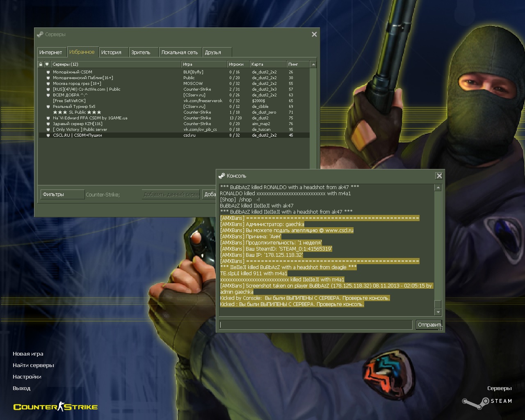Click the shield icon beside CSCL.RU CSDM+Пушки
The image size is (525, 420).
(48, 135)
